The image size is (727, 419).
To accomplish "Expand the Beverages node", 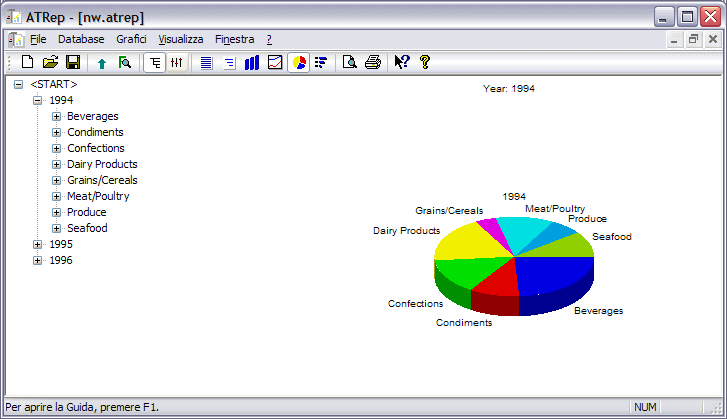I will 57,116.
